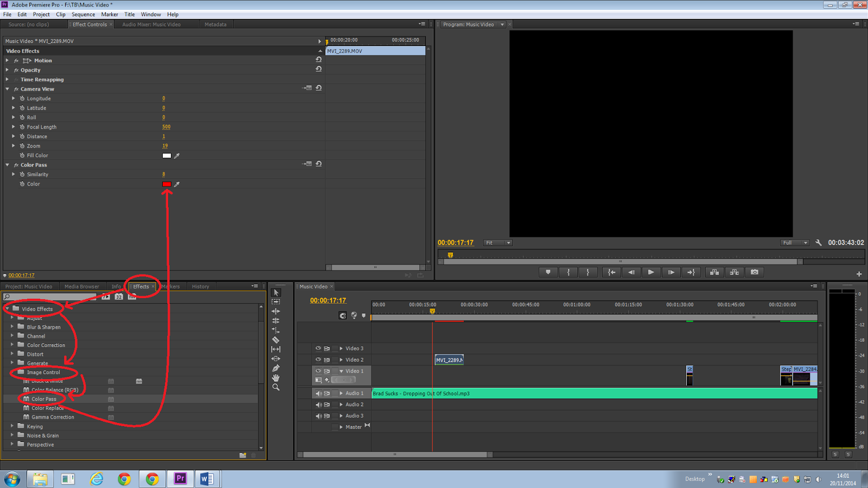Toggle the Color Pass fx switch

point(16,165)
